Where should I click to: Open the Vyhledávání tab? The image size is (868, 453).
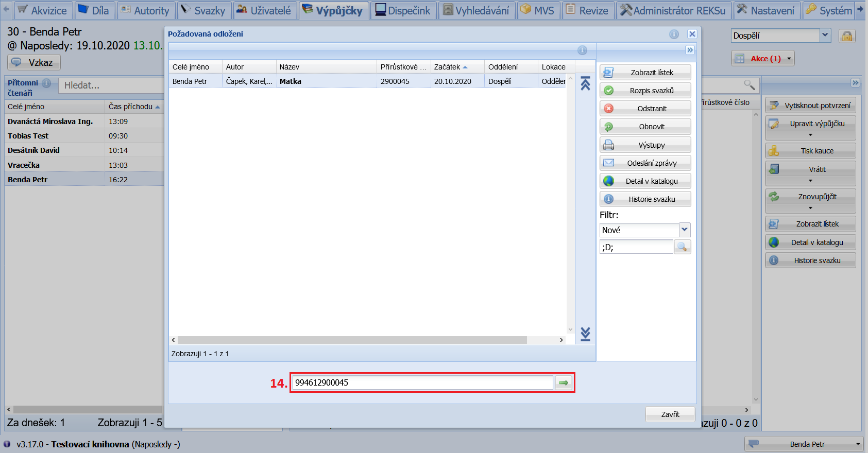476,10
